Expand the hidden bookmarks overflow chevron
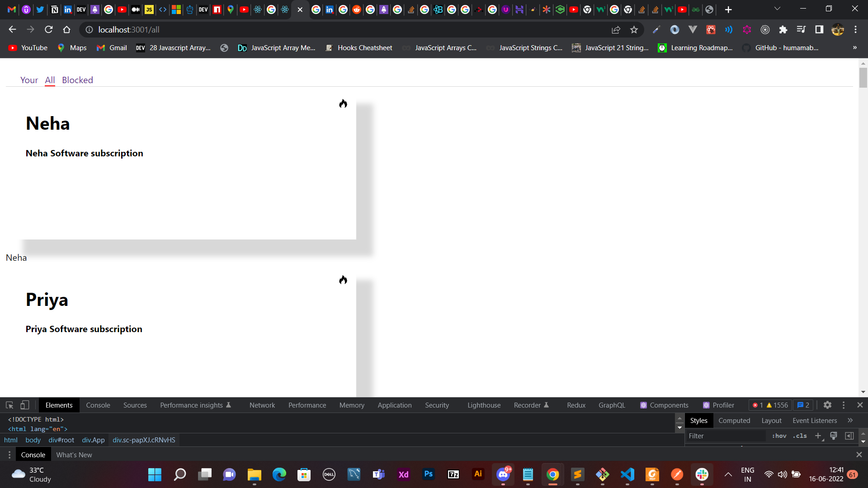 (854, 48)
